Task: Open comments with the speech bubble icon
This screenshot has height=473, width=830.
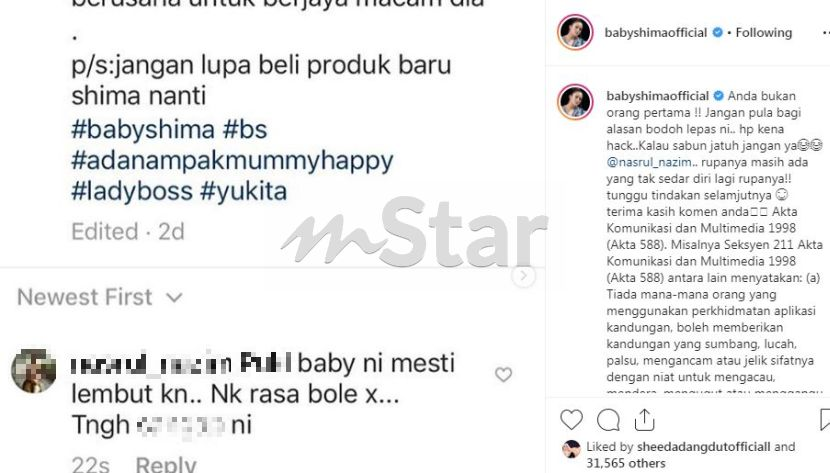Action: (x=608, y=420)
